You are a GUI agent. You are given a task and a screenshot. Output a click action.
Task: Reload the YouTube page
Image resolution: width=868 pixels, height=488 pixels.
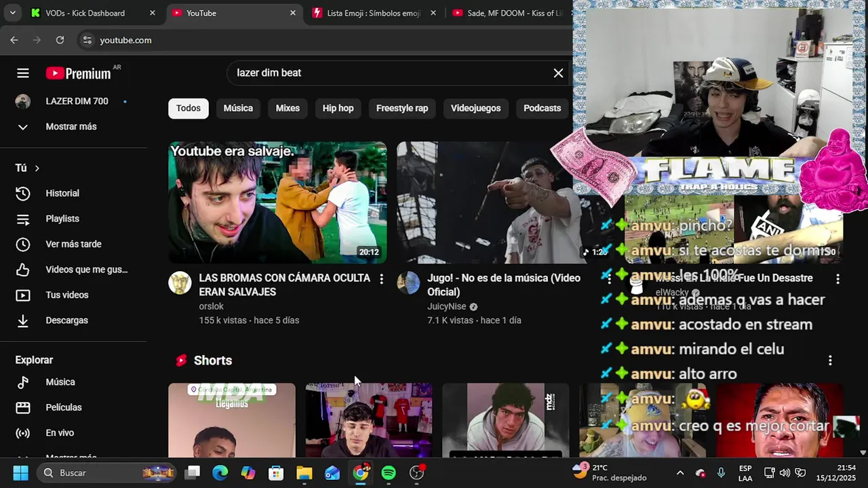(60, 40)
